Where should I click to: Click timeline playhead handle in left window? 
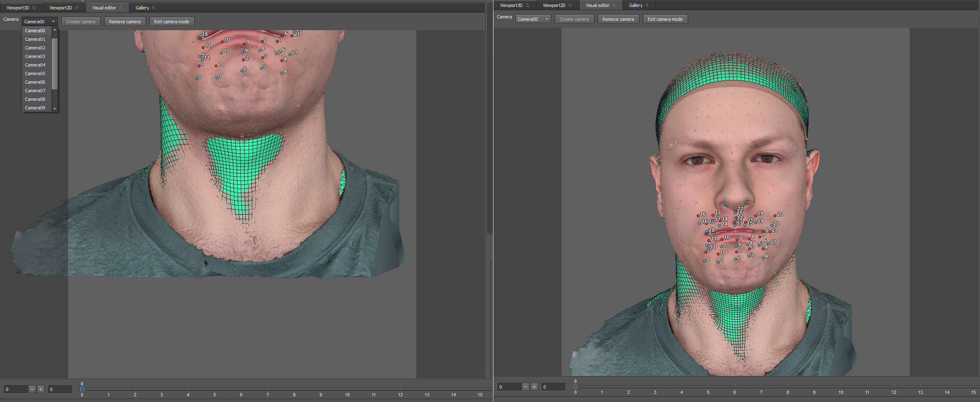[x=82, y=389]
